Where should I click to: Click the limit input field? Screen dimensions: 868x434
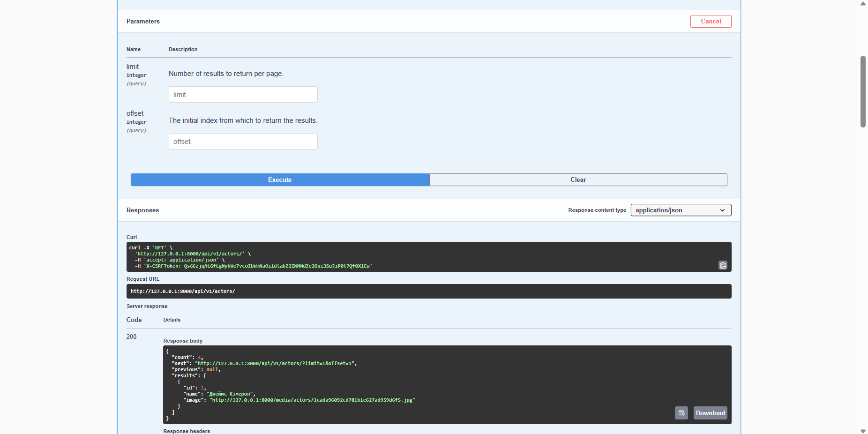click(x=243, y=94)
